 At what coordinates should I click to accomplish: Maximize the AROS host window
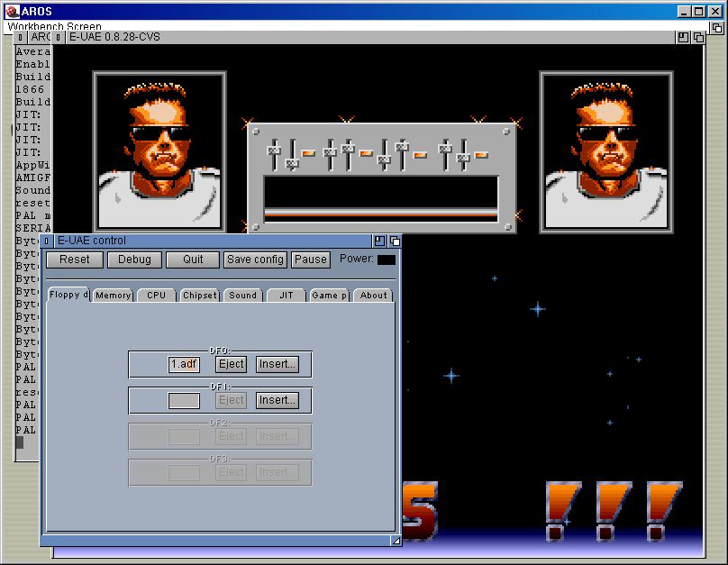(699, 11)
